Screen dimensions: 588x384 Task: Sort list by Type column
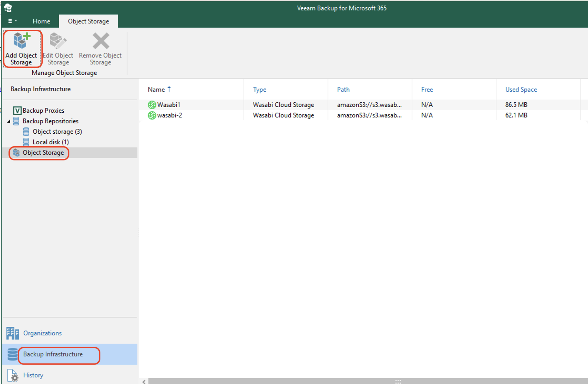click(260, 90)
